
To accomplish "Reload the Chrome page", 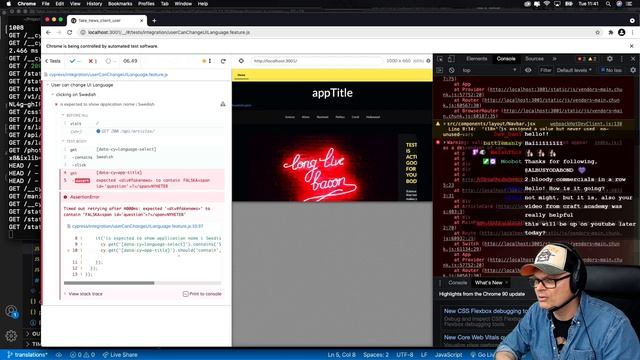I will (x=70, y=32).
